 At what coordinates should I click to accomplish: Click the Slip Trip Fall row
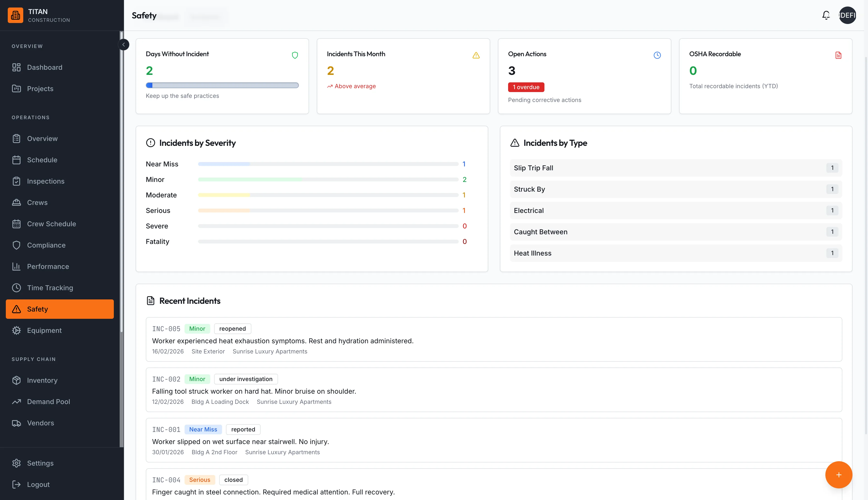[676, 168]
